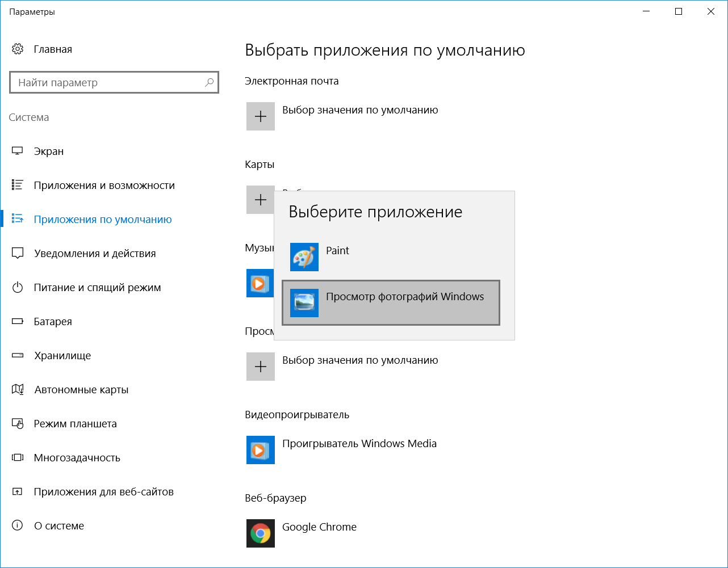Click the Windows Media icon under Видеопроигрыватель
Viewport: 728px width, 568px height.
[261, 450]
